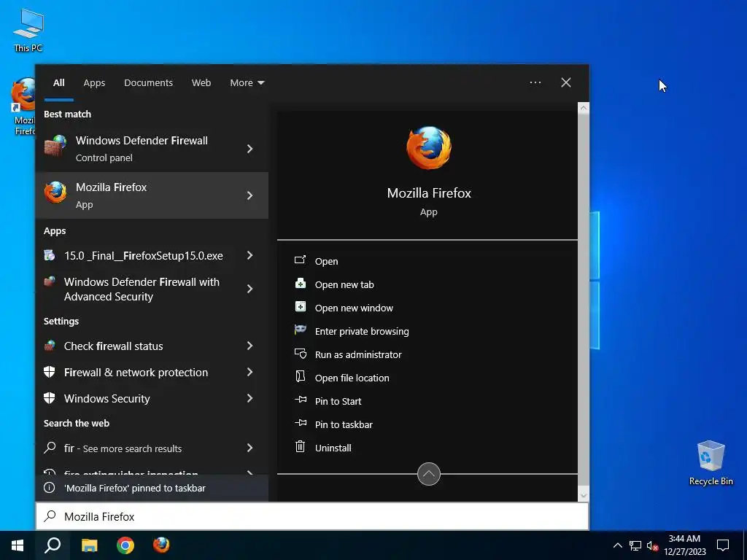Close the search panel
This screenshot has width=747, height=560.
point(566,82)
